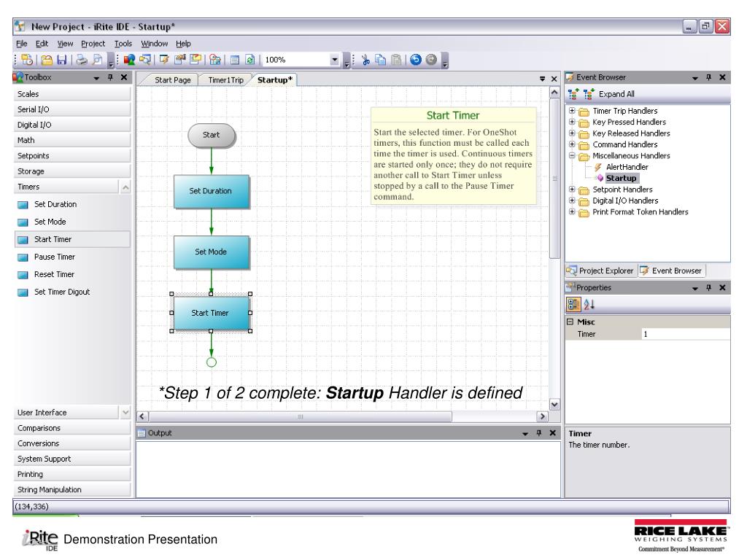Select the Set Mode tool in Toolbox
This screenshot has width=747, height=560.
72,222
